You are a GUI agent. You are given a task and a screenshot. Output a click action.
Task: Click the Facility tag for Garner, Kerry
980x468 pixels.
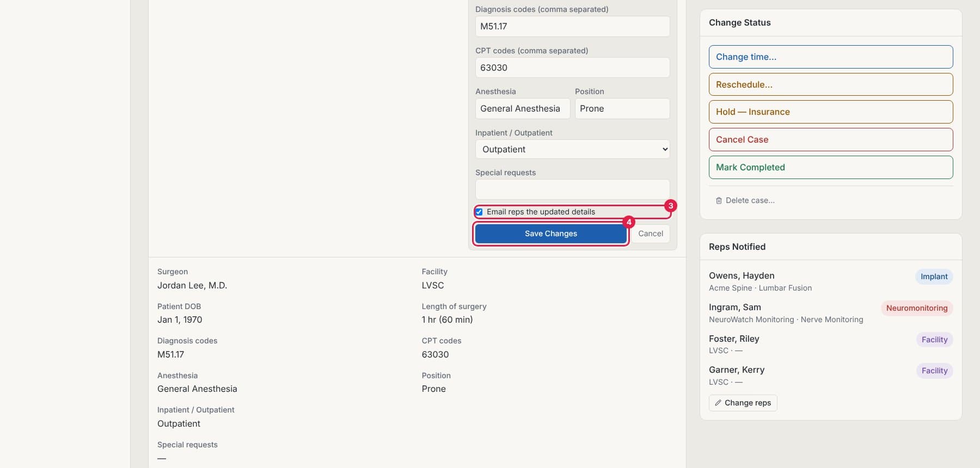coord(934,371)
